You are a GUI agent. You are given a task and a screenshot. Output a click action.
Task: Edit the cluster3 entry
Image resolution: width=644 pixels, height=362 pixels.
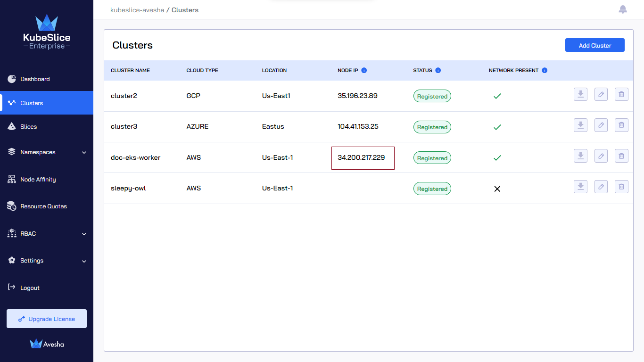point(601,125)
